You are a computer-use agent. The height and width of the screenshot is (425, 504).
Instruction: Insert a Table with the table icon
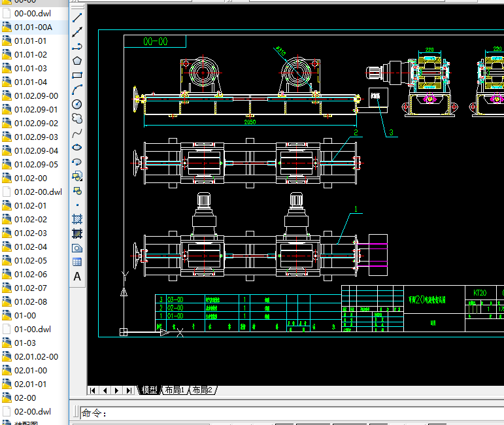(x=77, y=262)
